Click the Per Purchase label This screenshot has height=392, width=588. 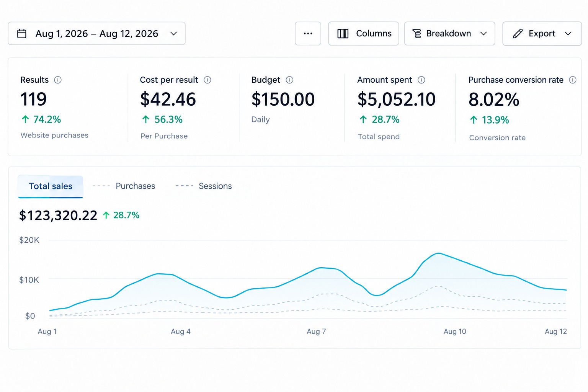(x=164, y=136)
